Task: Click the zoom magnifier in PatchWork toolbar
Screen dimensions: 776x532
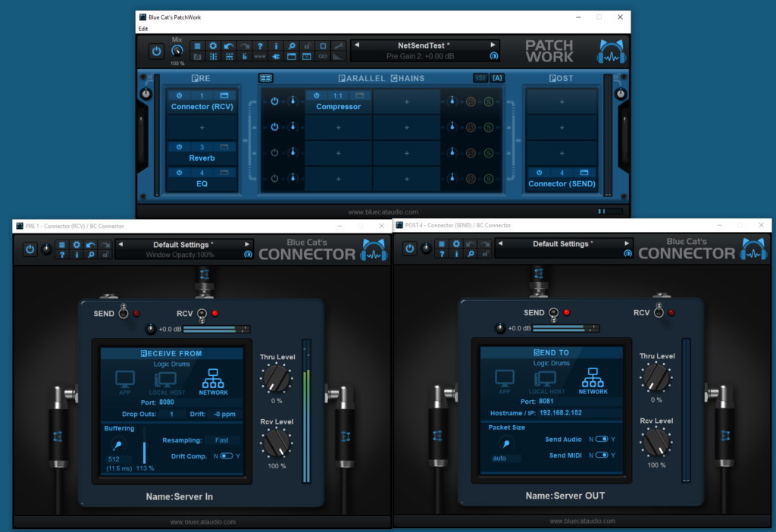Action: tap(292, 46)
